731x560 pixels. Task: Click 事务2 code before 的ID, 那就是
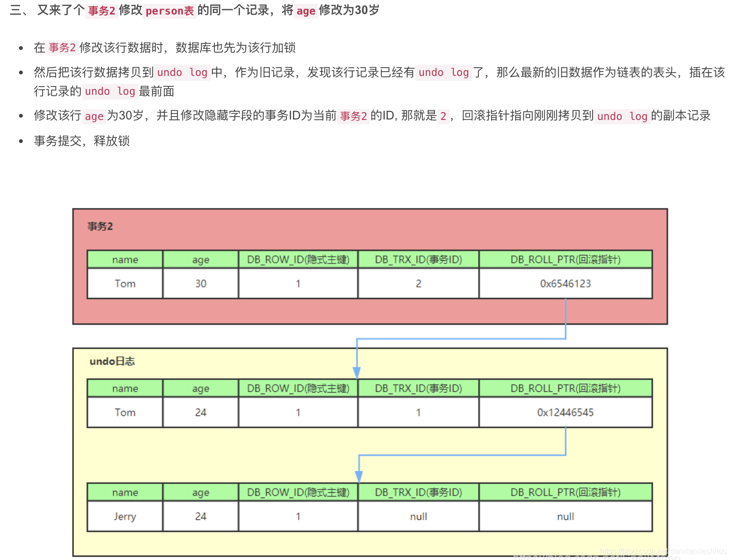(x=353, y=116)
